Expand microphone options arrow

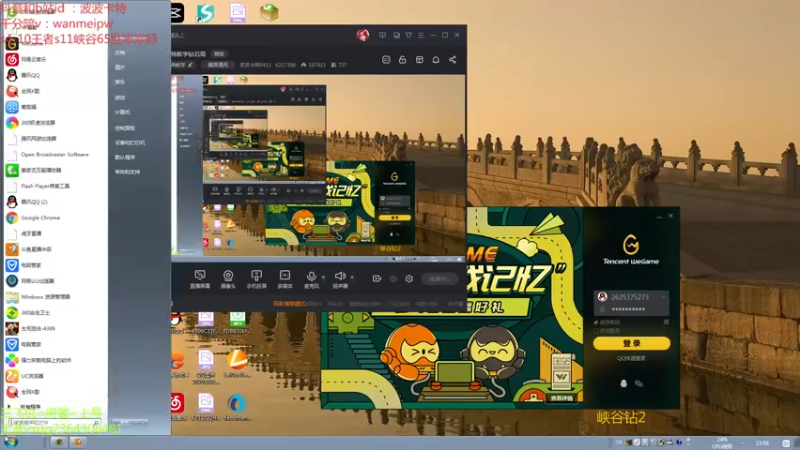tap(323, 277)
